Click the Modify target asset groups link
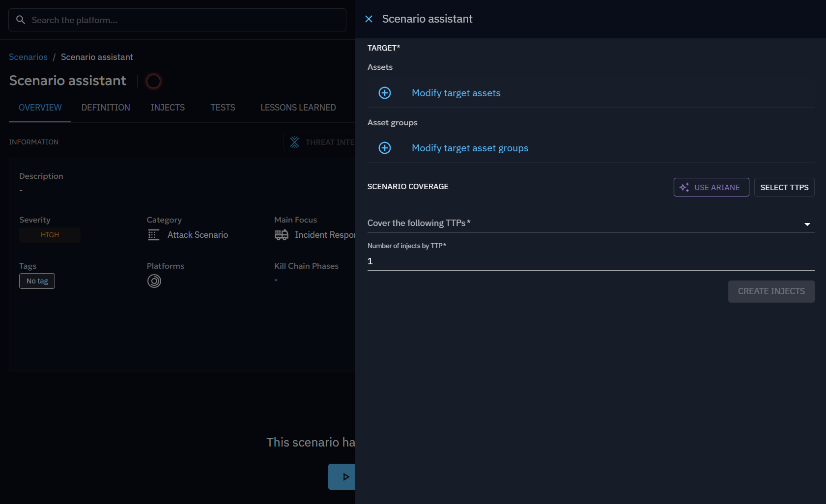This screenshot has width=826, height=504. [470, 148]
